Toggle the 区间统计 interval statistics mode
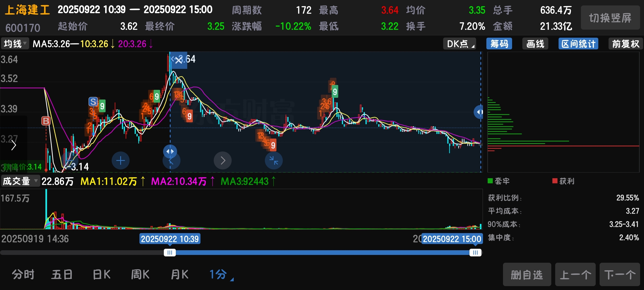644x290 pixels. click(x=578, y=44)
